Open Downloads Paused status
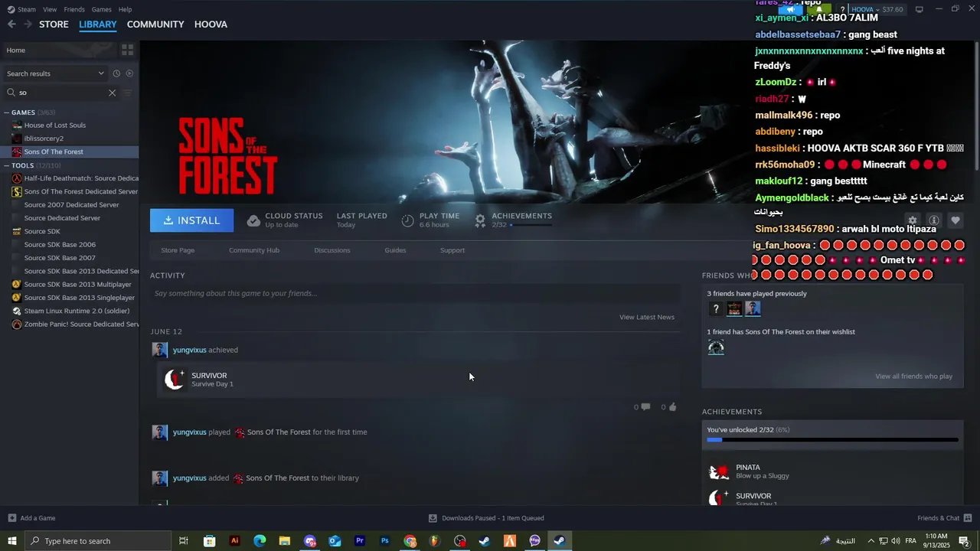Image resolution: width=980 pixels, height=551 pixels. coord(486,518)
